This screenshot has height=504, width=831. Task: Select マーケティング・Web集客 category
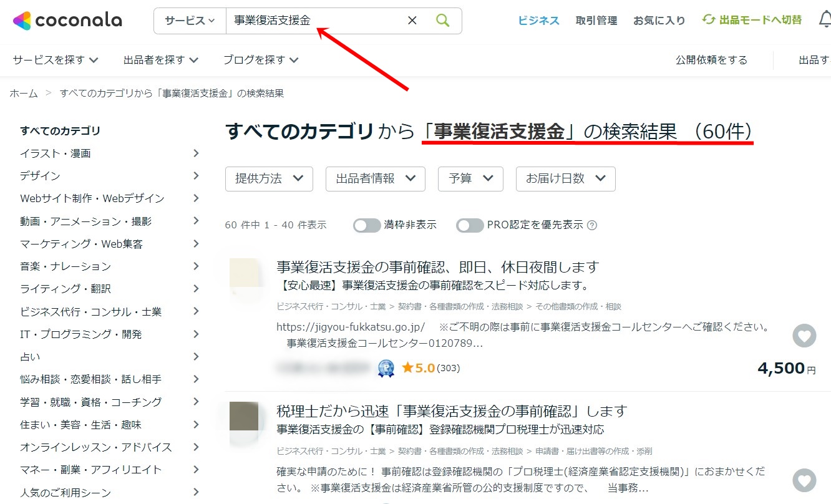82,244
